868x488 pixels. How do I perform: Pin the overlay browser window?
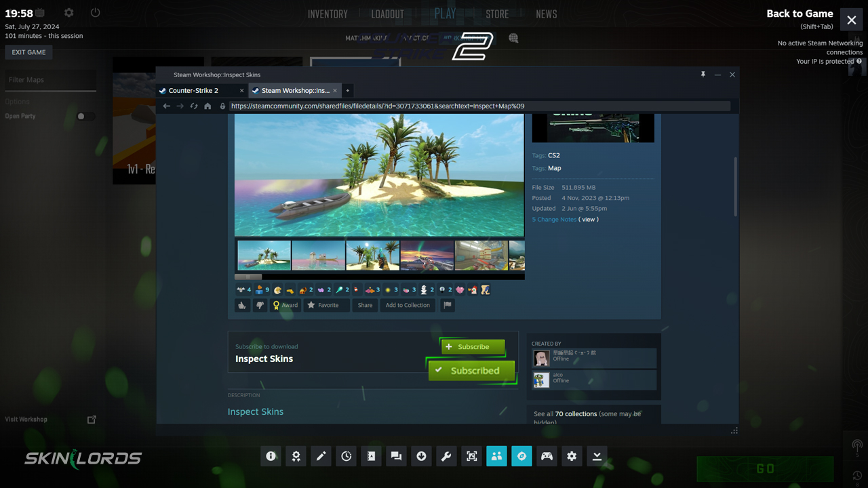(703, 75)
